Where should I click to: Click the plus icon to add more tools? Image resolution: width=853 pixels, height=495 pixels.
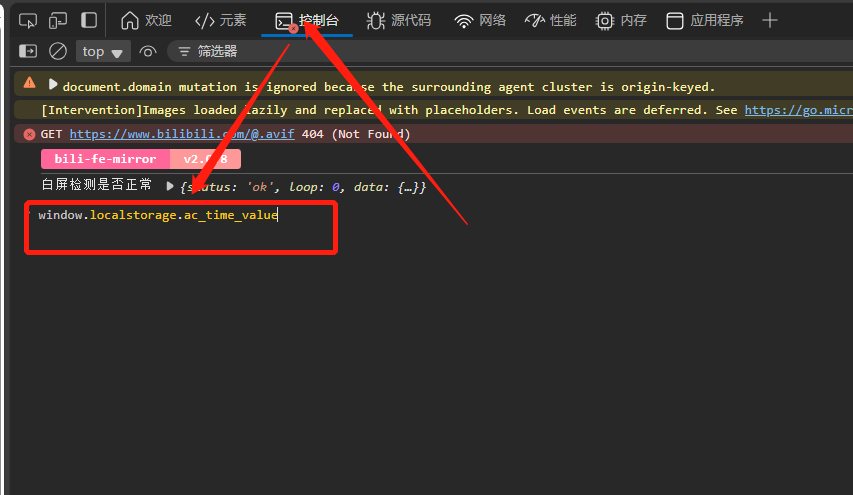pos(769,20)
